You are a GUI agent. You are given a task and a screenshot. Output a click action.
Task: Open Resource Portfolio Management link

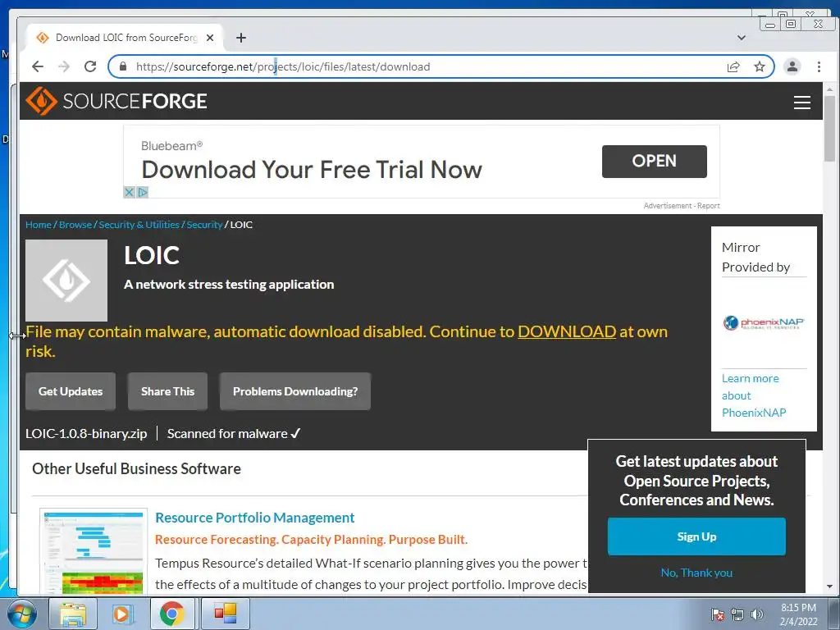click(254, 518)
